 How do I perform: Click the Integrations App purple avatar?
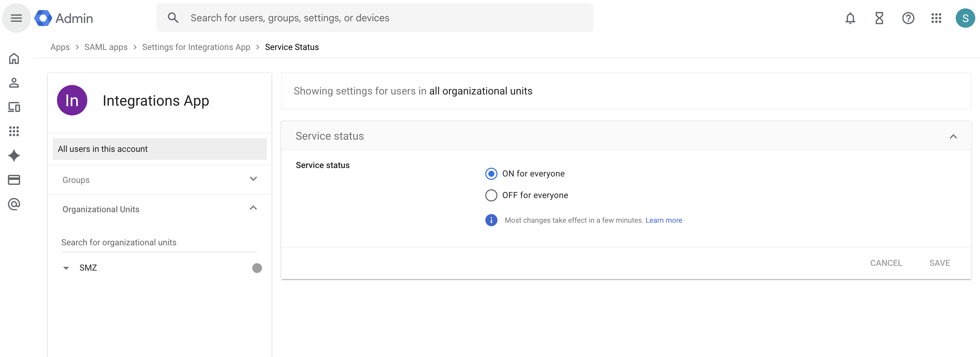(x=72, y=100)
